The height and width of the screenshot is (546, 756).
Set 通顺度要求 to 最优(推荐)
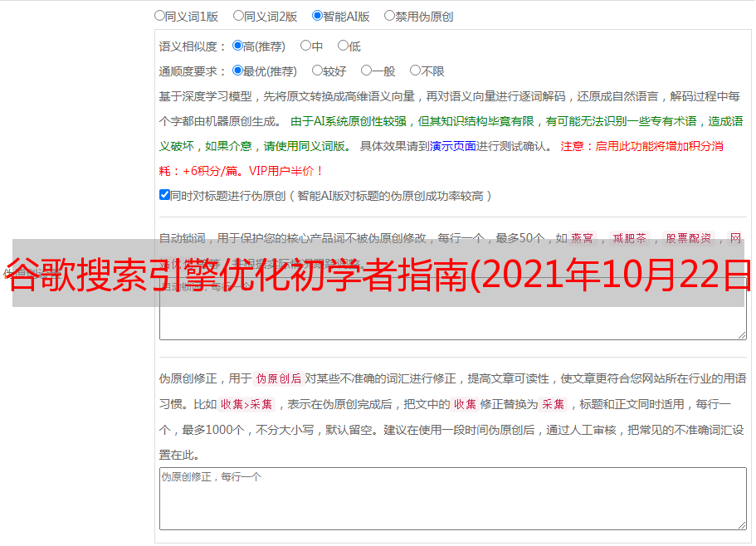point(237,71)
